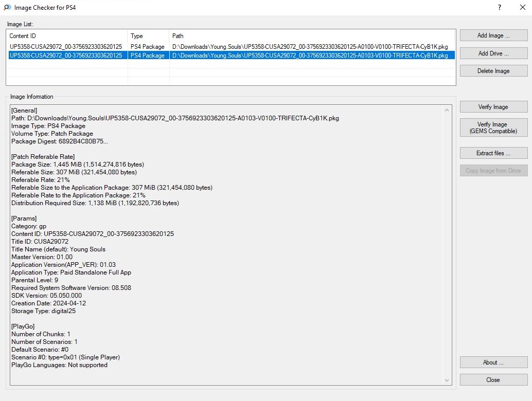Click the 'Referable Rate to the Application Package' line
The height and width of the screenshot is (401, 532).
click(78, 195)
